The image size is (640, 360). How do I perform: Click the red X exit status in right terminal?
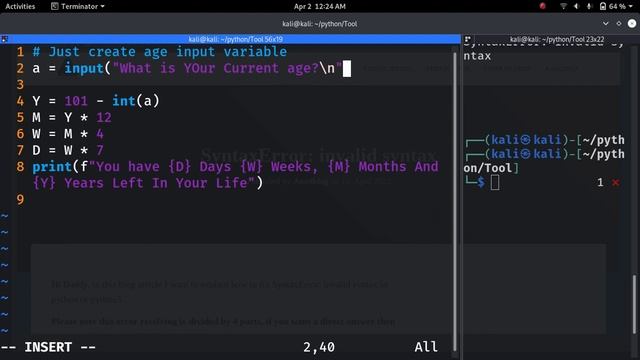[616, 182]
